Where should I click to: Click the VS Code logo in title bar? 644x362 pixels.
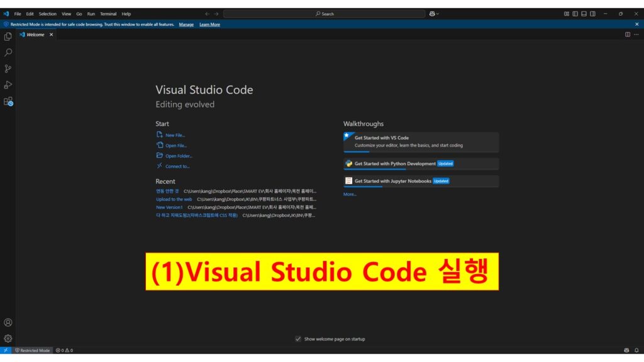[6, 14]
